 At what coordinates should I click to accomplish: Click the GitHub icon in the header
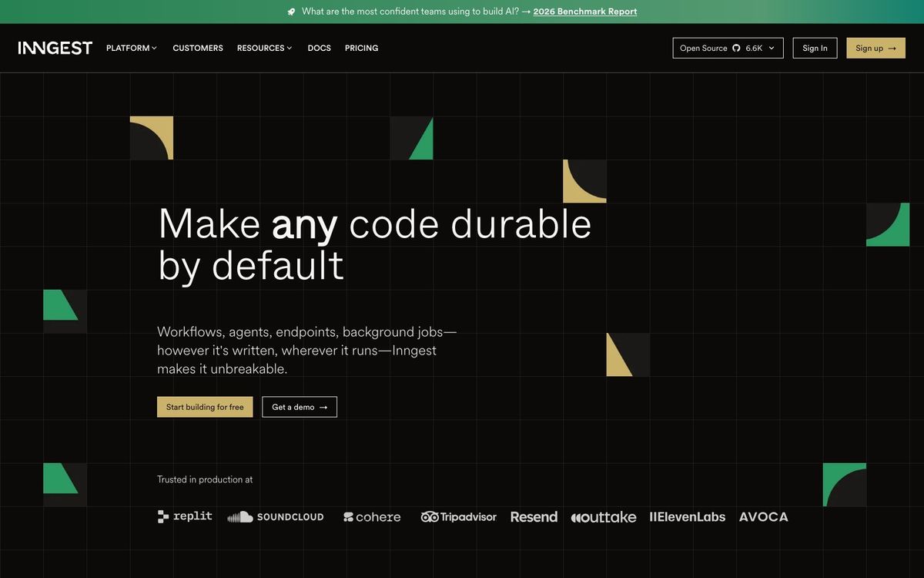pos(736,48)
